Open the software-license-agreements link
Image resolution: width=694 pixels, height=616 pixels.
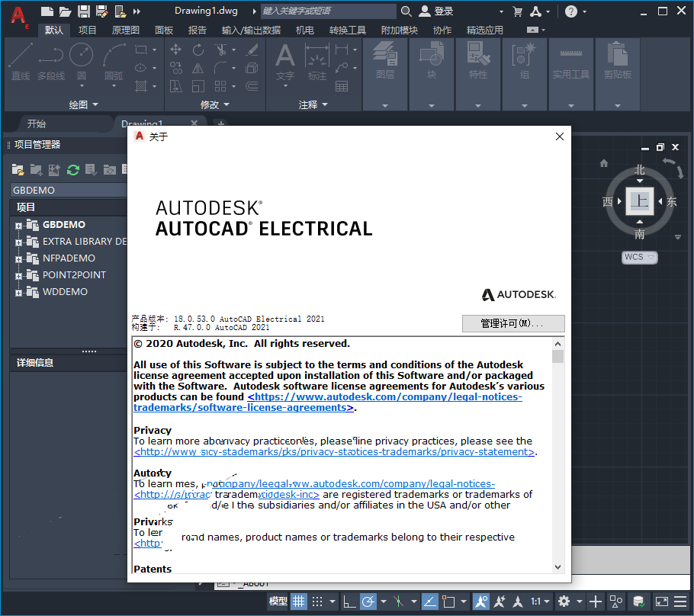pyautogui.click(x=327, y=403)
